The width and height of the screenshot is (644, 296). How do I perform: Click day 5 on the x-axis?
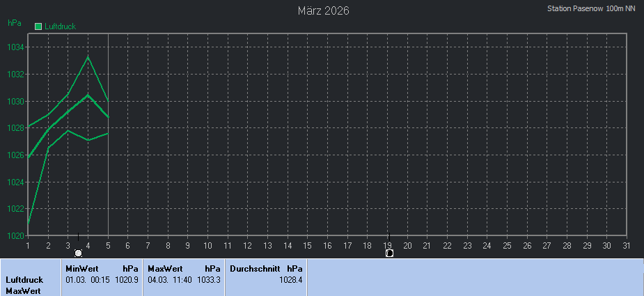108,245
